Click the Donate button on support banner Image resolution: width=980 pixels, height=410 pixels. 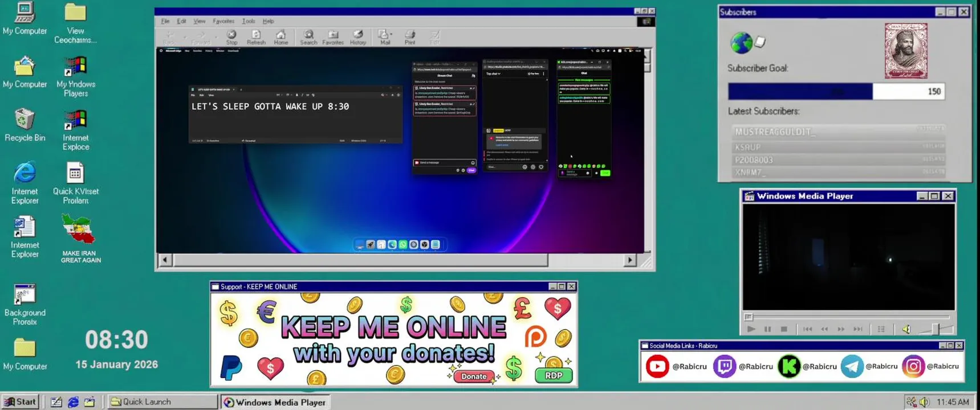point(474,376)
